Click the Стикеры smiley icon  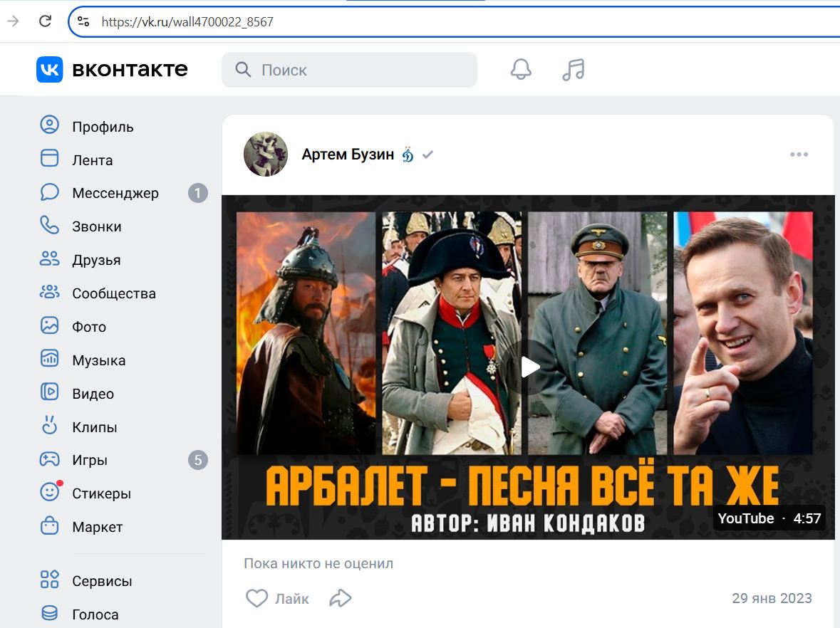51,491
